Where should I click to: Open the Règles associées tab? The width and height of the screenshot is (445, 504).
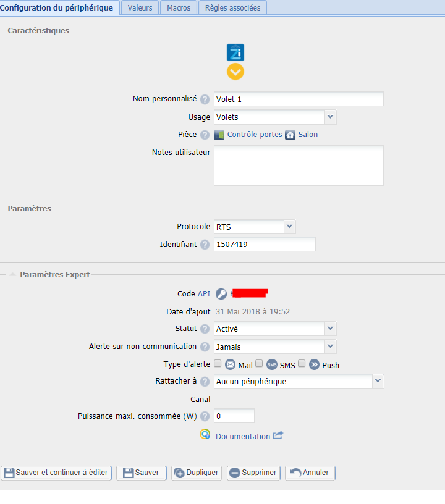(232, 7)
